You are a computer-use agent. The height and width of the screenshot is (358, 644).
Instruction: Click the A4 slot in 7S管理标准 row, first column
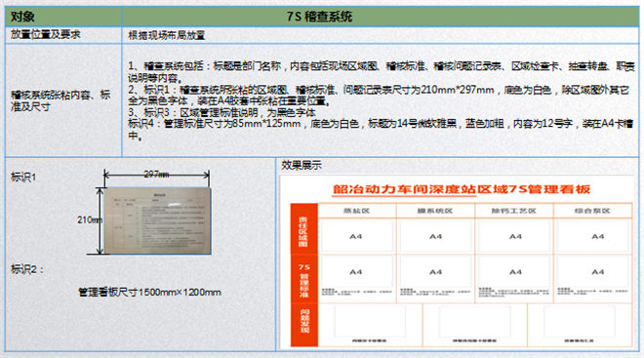click(x=356, y=272)
